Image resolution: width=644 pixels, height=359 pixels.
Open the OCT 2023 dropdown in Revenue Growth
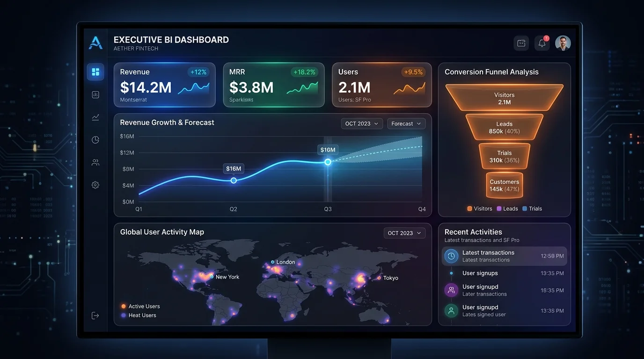pyautogui.click(x=362, y=123)
